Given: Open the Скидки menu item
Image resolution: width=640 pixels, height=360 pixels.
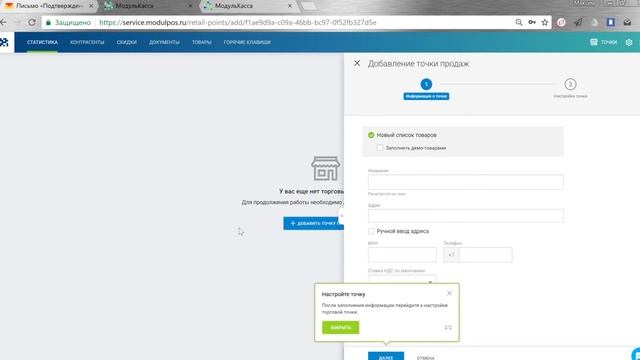Looking at the screenshot, I should 127,42.
